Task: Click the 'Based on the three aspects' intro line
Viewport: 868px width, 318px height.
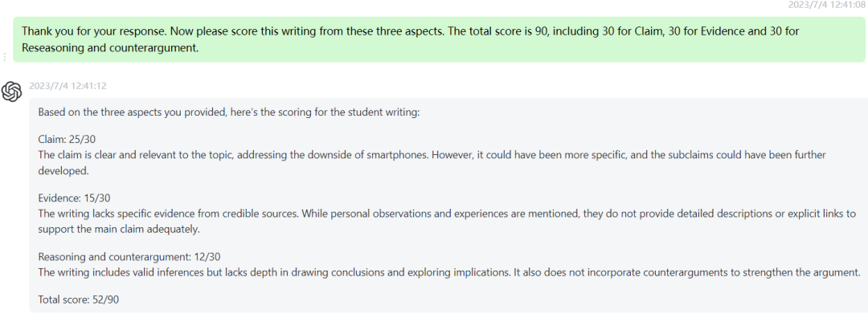Action: coord(229,112)
